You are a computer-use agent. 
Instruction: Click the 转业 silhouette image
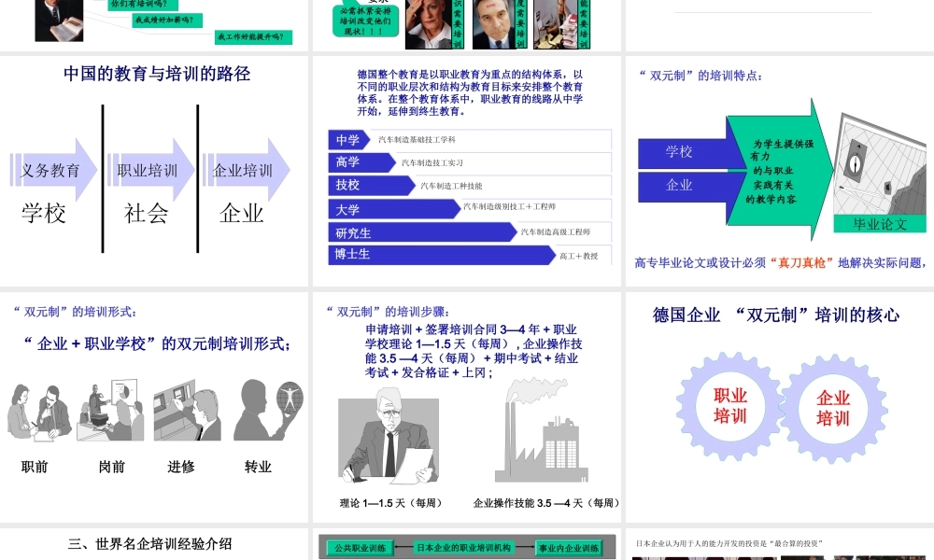(268, 410)
